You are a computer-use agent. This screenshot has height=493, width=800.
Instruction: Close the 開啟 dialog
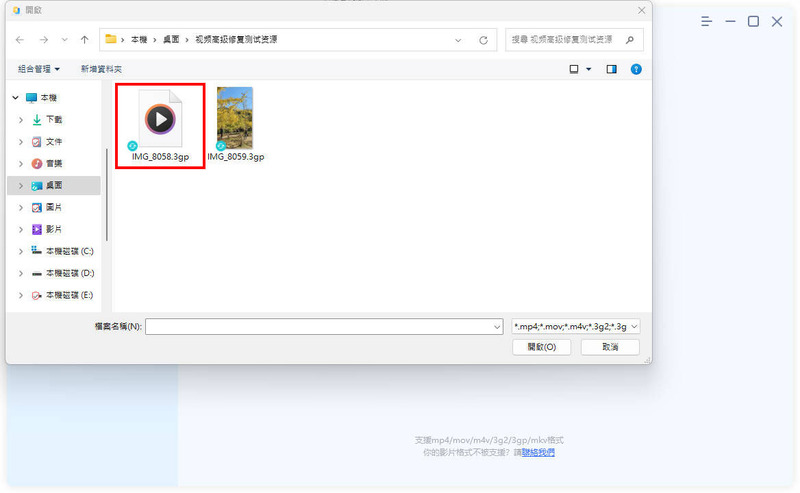[641, 10]
